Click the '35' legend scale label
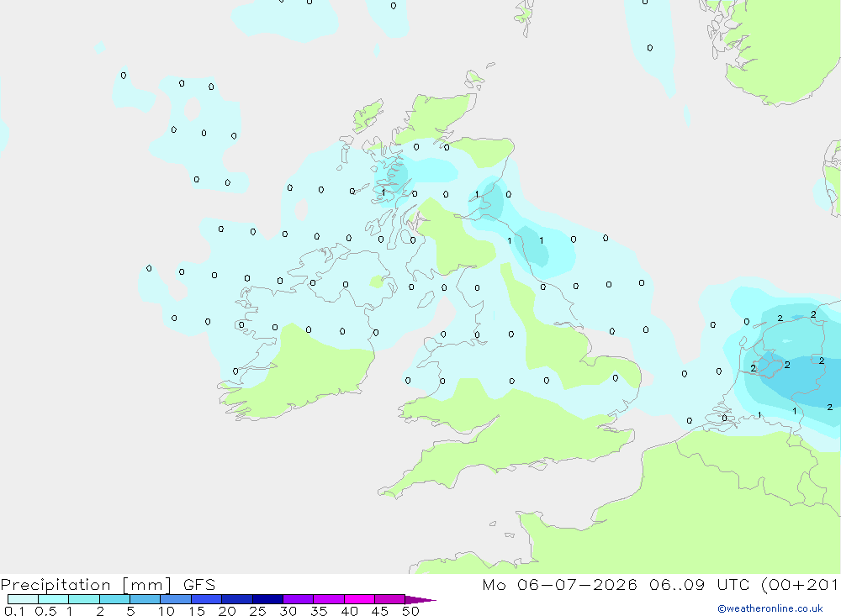The height and width of the screenshot is (616, 841). click(x=319, y=611)
